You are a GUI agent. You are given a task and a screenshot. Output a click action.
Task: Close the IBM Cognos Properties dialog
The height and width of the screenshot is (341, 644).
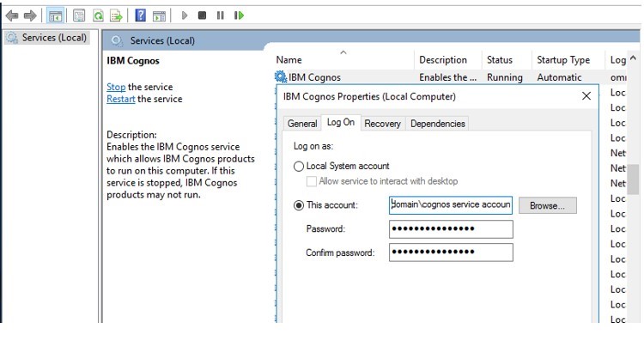tap(586, 96)
